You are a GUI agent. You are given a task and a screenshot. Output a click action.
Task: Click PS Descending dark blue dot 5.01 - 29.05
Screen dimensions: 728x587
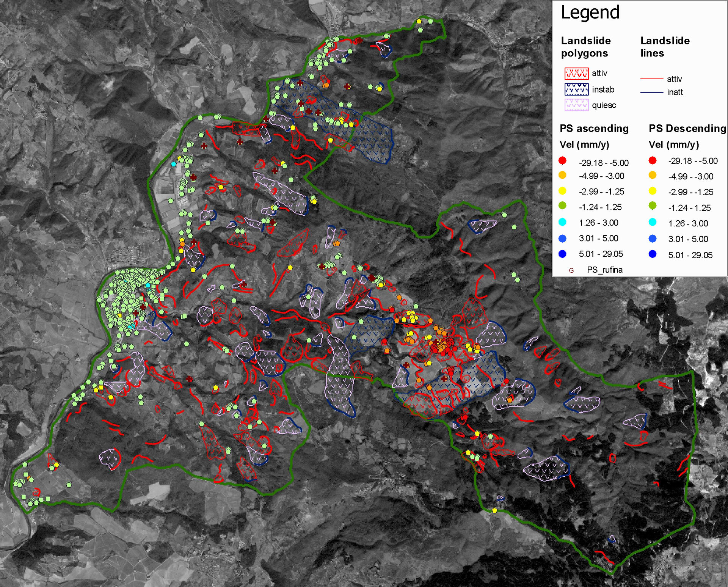652,254
